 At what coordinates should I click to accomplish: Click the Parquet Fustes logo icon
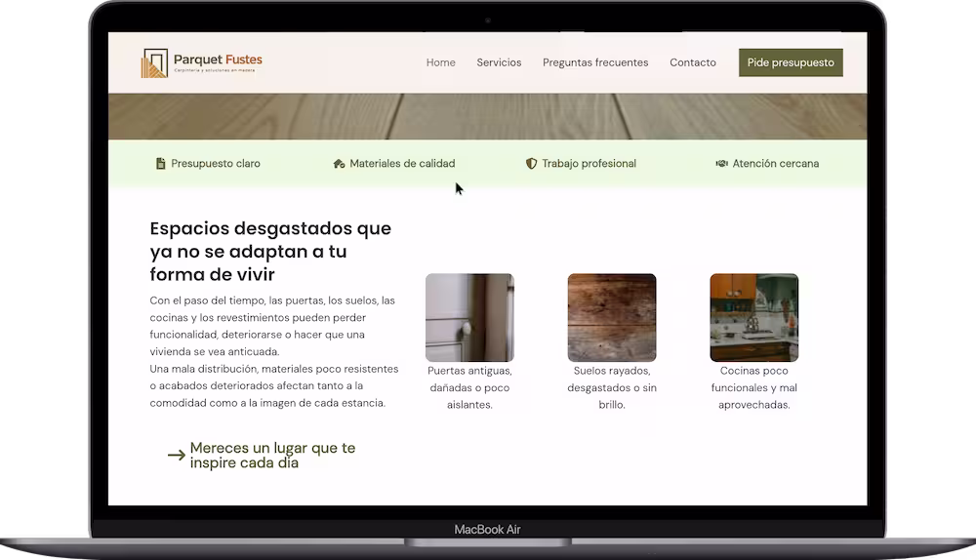[x=154, y=62]
